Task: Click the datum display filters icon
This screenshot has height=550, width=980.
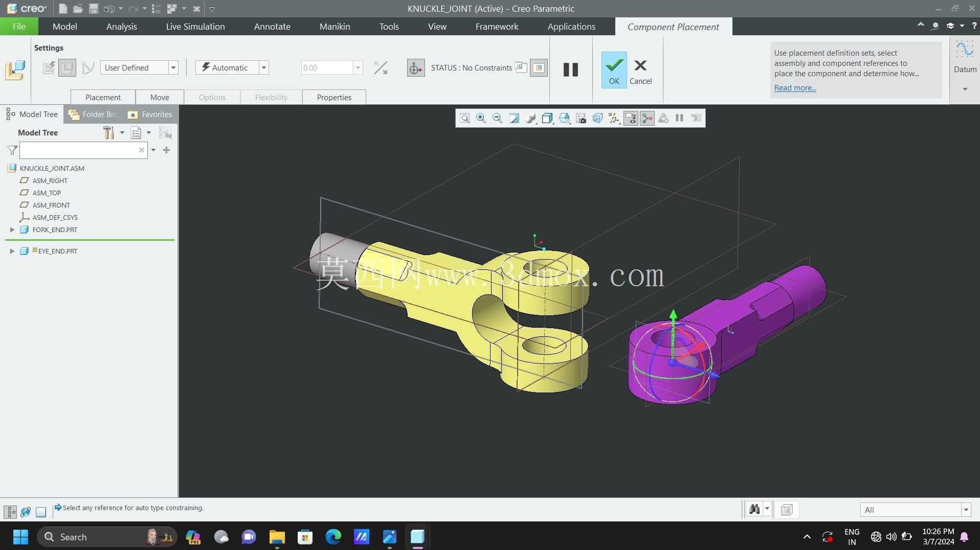Action: [614, 119]
